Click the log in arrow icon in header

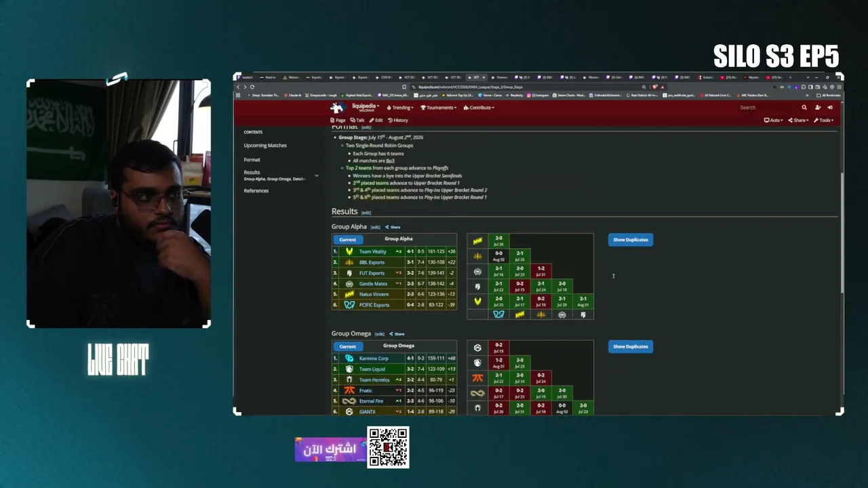point(830,108)
